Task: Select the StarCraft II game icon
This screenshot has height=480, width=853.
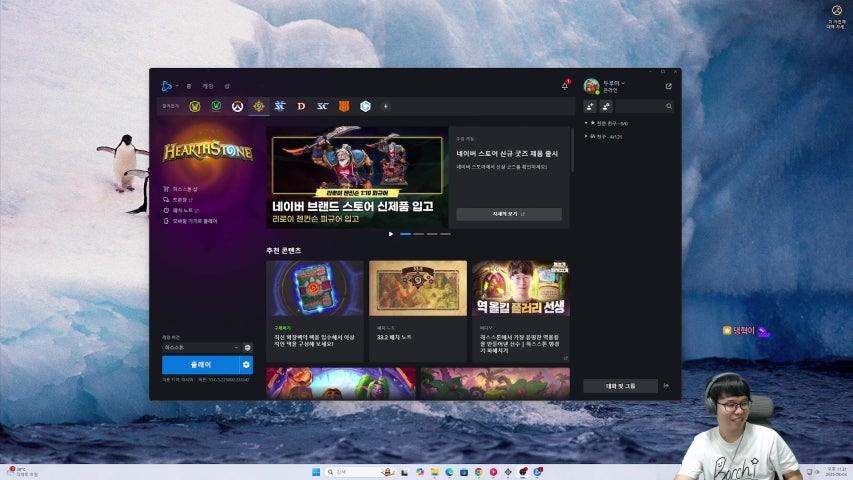Action: click(280, 106)
